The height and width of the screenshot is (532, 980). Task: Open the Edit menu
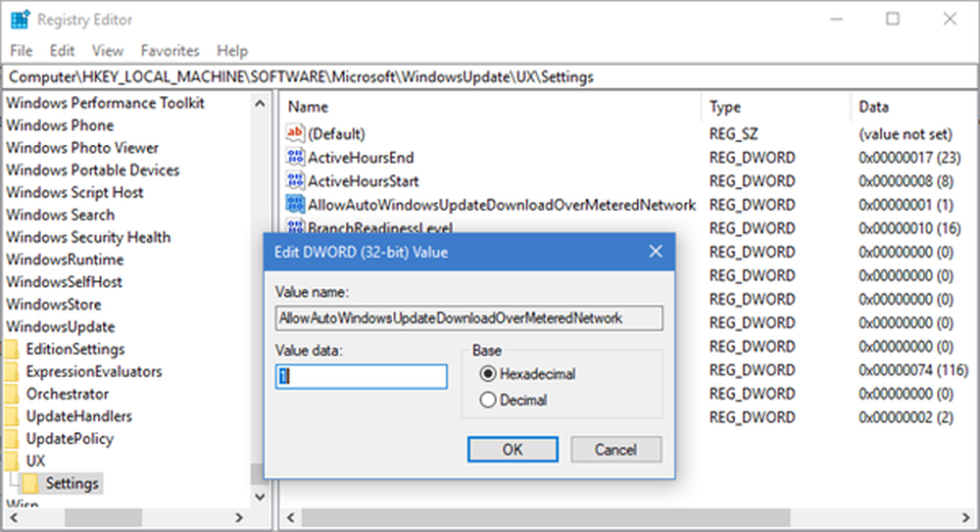[x=63, y=51]
